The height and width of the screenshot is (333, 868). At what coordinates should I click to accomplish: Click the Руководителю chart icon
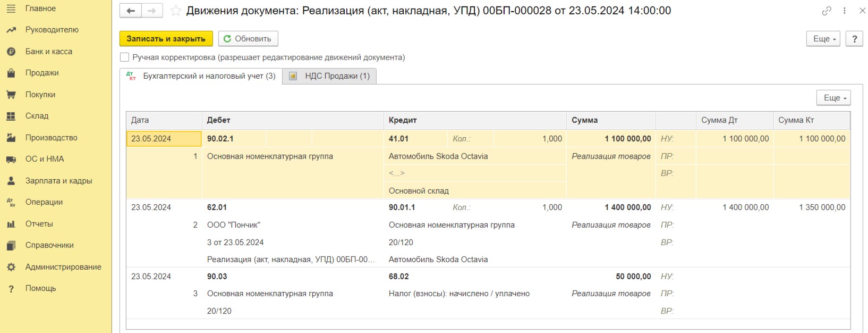tap(11, 30)
